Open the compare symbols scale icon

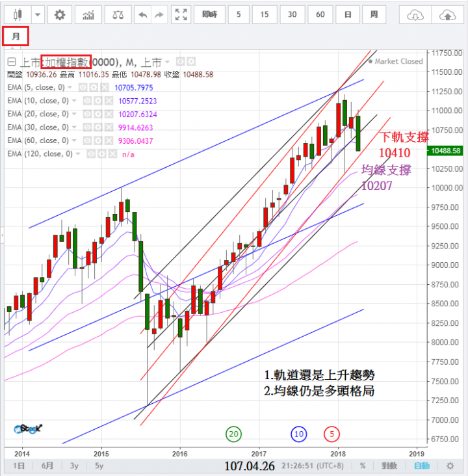[118, 14]
